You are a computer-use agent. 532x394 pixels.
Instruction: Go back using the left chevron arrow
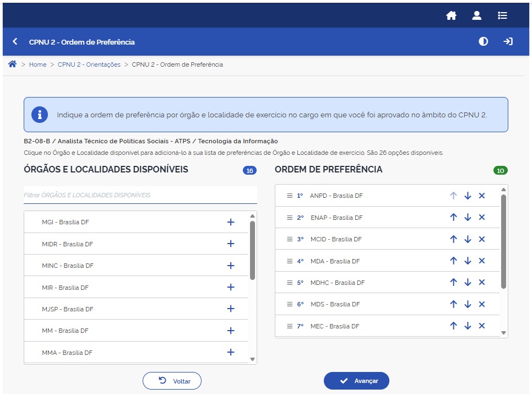click(x=14, y=41)
